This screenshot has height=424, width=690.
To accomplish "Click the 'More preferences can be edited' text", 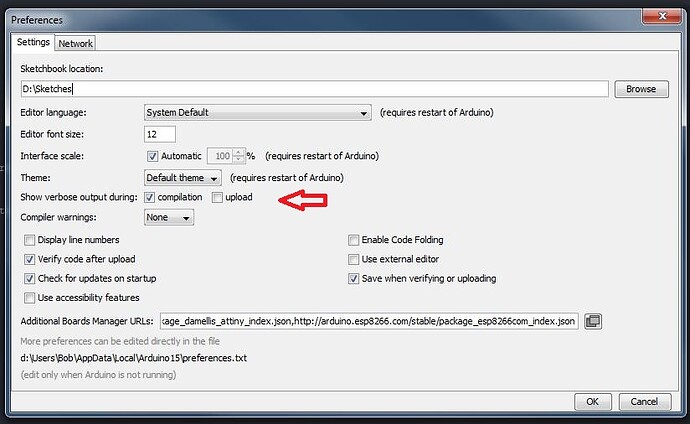I will 120,341.
